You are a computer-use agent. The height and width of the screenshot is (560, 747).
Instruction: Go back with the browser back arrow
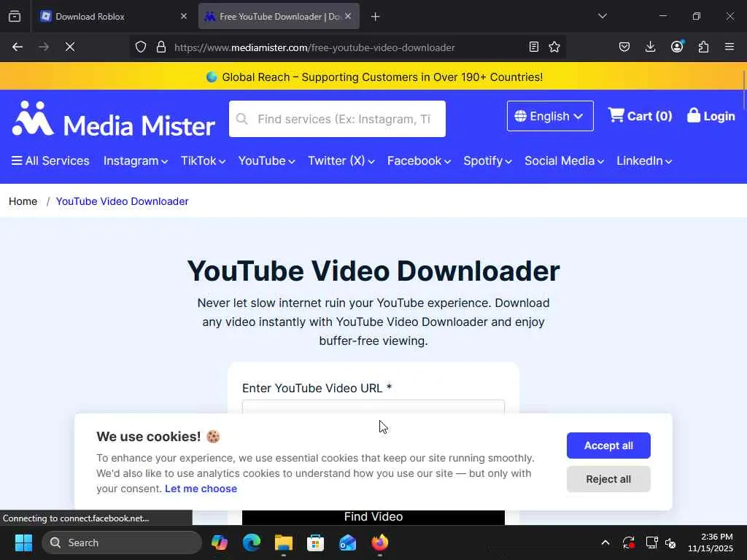18,47
